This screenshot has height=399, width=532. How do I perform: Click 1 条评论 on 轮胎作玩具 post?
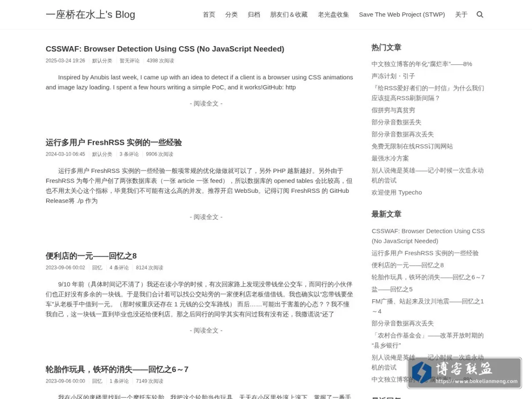(119, 381)
